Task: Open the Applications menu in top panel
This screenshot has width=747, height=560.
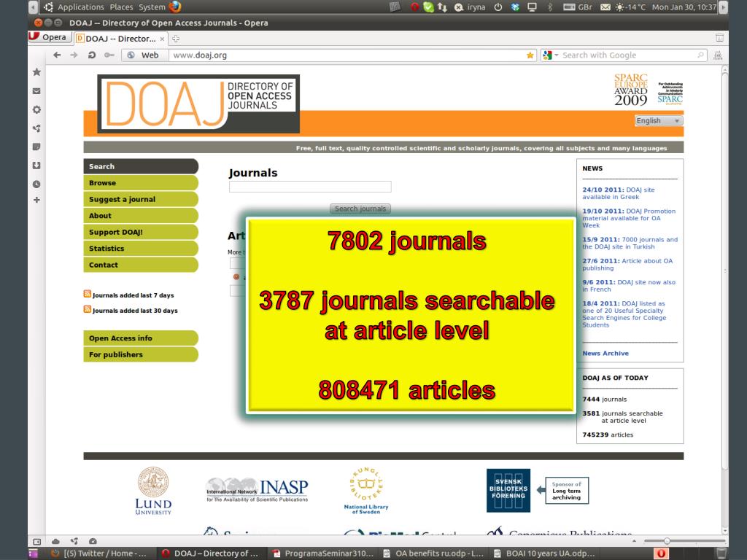Action: [x=80, y=7]
